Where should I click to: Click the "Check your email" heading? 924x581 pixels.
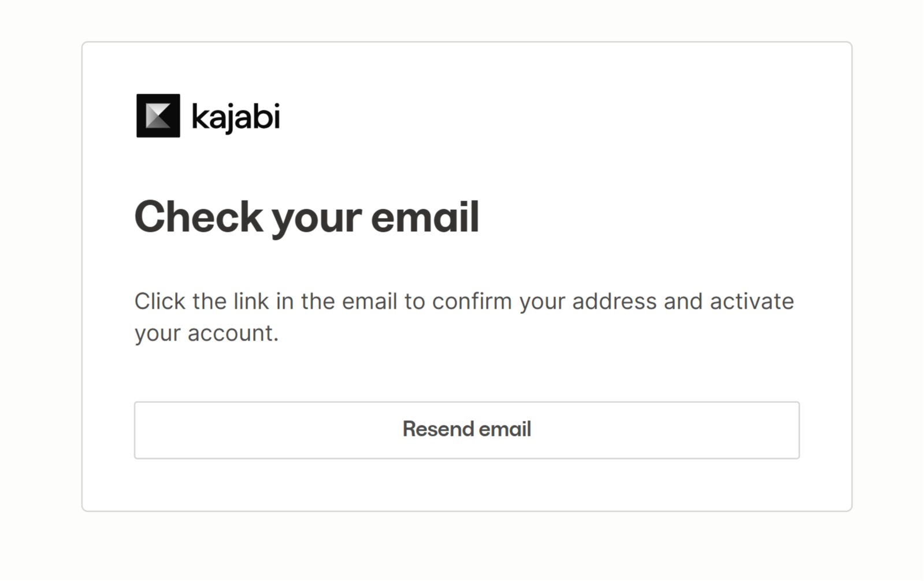point(307,217)
